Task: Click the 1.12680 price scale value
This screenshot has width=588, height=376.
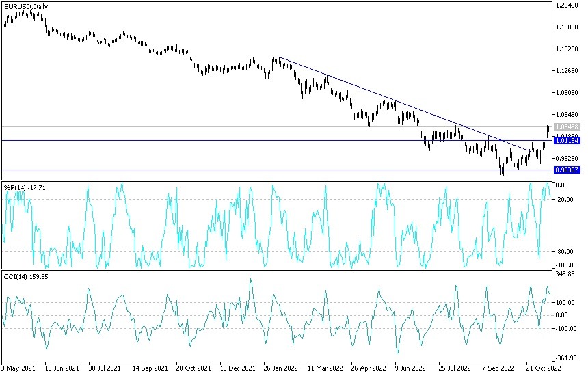Action: (567, 71)
